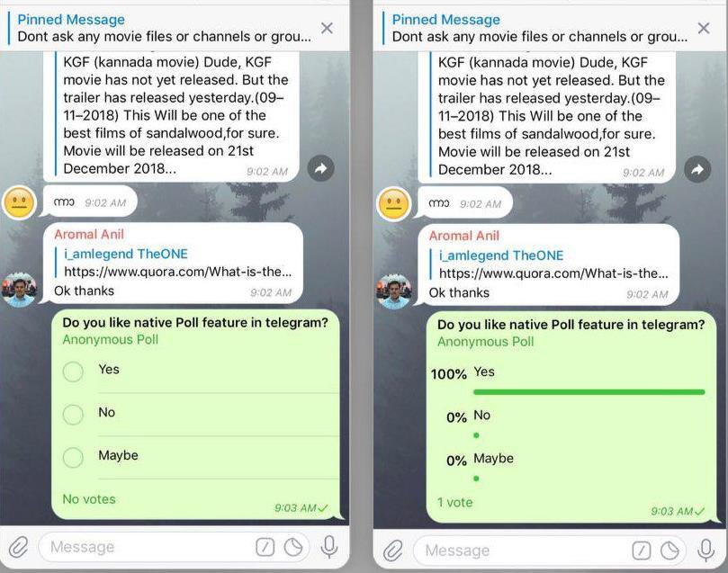Click the attachment paperclip in right chat

393,551
